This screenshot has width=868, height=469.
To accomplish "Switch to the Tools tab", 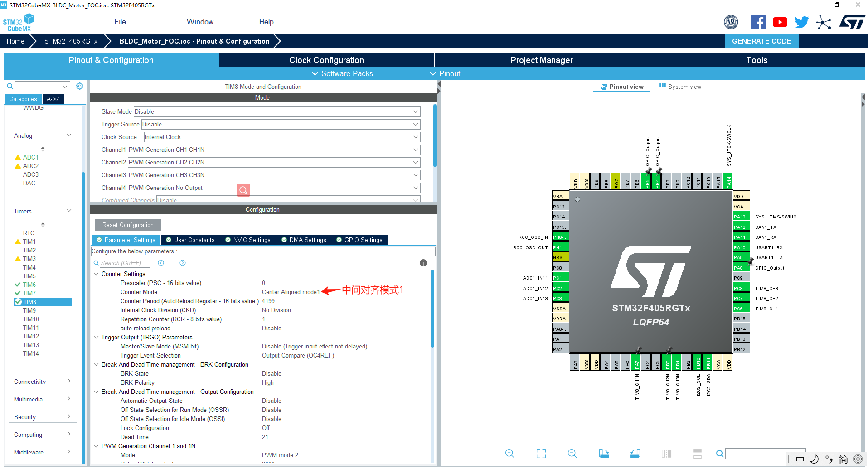I will pos(757,60).
